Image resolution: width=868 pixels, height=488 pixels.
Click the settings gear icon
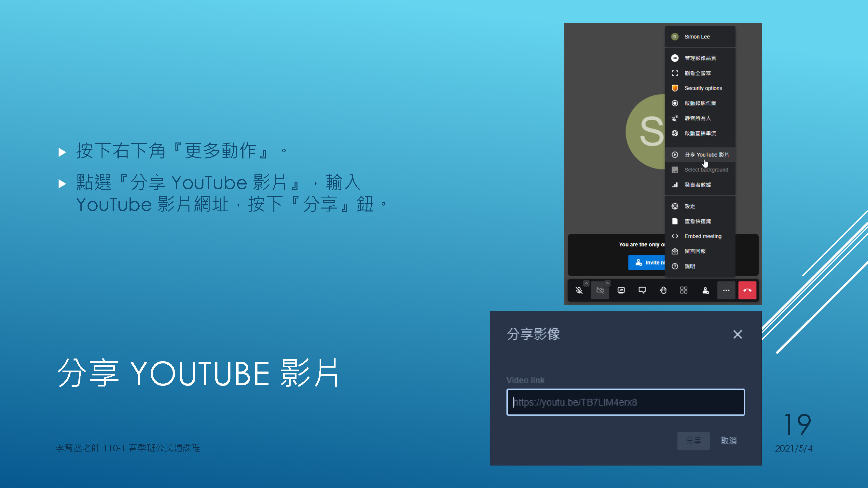tap(675, 206)
